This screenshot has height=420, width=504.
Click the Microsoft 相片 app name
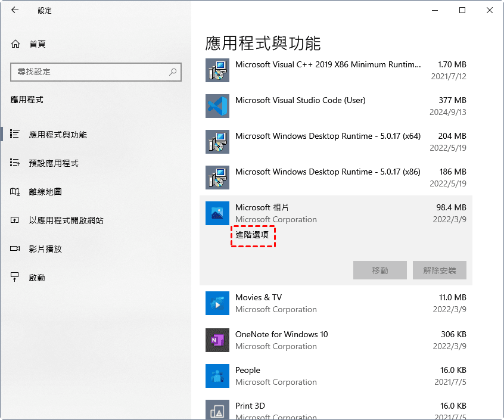(x=262, y=207)
